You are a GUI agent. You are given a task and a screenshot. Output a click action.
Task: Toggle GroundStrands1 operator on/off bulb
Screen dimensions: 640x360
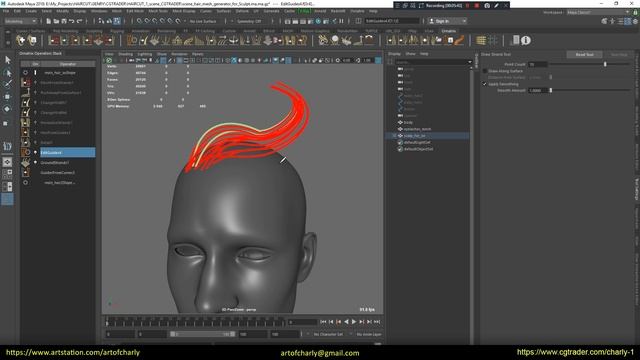click(36, 162)
